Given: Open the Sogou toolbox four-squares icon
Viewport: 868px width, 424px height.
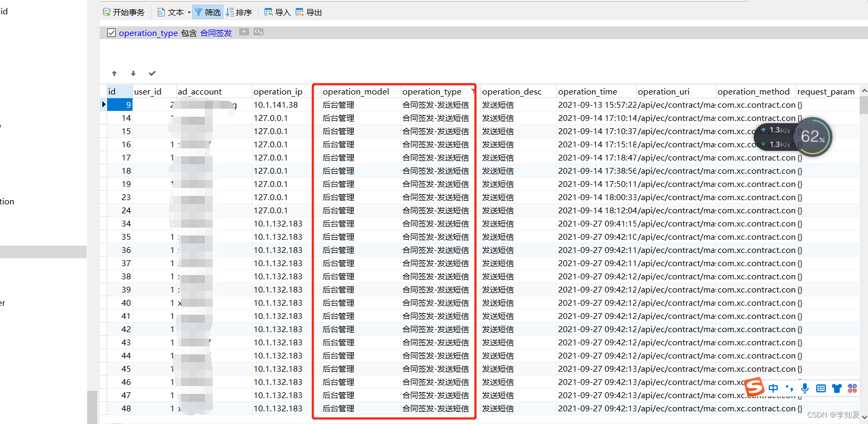Looking at the screenshot, I should click(x=852, y=388).
